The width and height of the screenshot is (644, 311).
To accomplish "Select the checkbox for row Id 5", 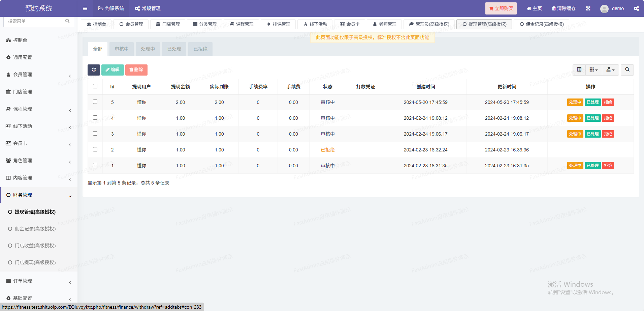I will (95, 102).
